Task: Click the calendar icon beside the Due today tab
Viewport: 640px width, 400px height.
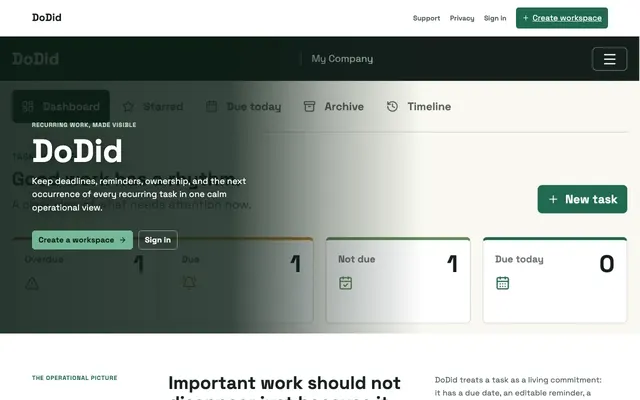Action: point(211,107)
